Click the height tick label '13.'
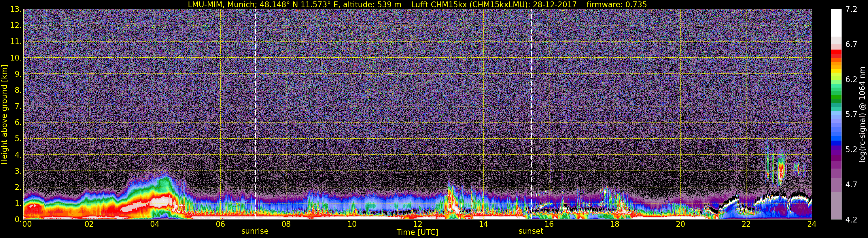Viewport: 868px width, 238px height. pyautogui.click(x=16, y=9)
